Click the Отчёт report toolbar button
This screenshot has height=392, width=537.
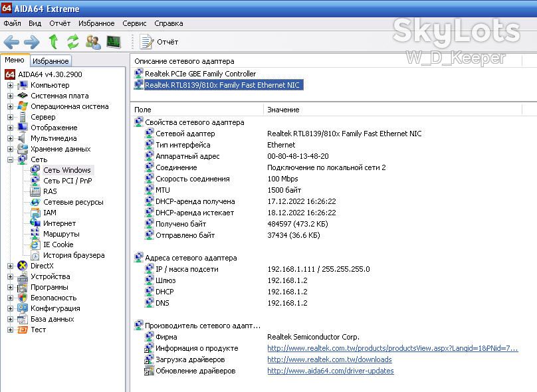(159, 42)
